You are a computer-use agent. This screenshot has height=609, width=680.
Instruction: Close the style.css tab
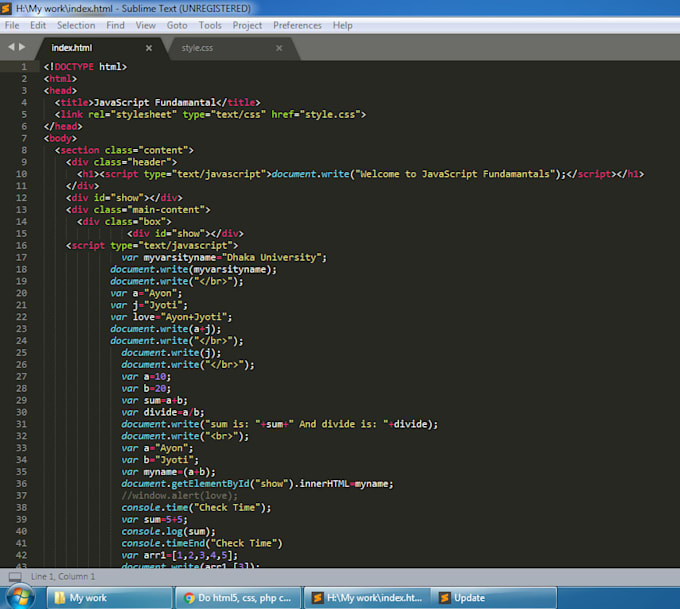[279, 48]
